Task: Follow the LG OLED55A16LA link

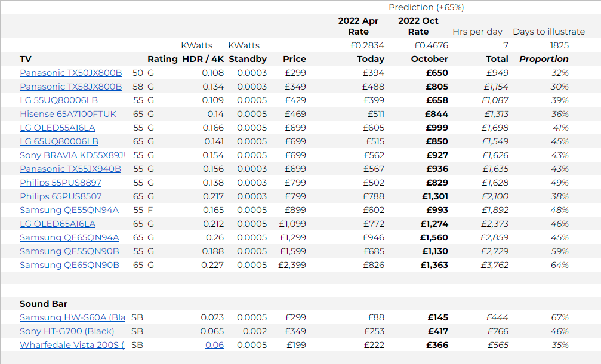Action: coord(57,128)
